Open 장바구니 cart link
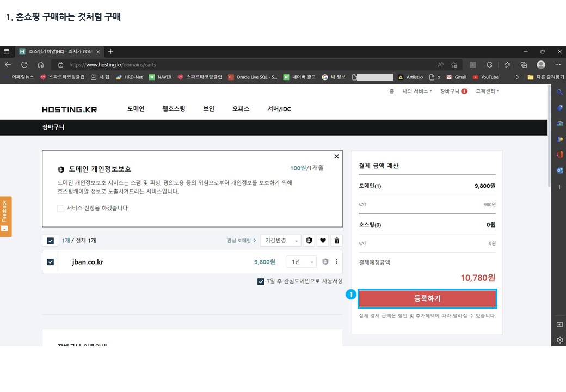The width and height of the screenshot is (566, 392). (453, 91)
